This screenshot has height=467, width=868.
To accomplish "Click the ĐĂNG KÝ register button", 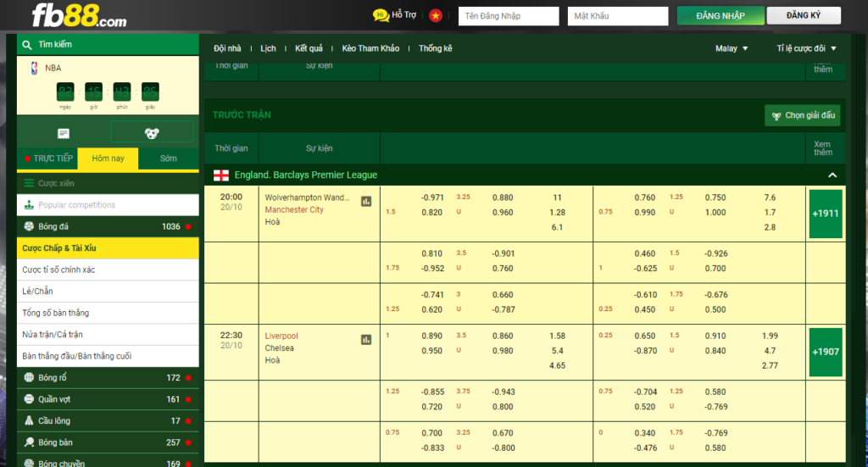I will tap(804, 15).
